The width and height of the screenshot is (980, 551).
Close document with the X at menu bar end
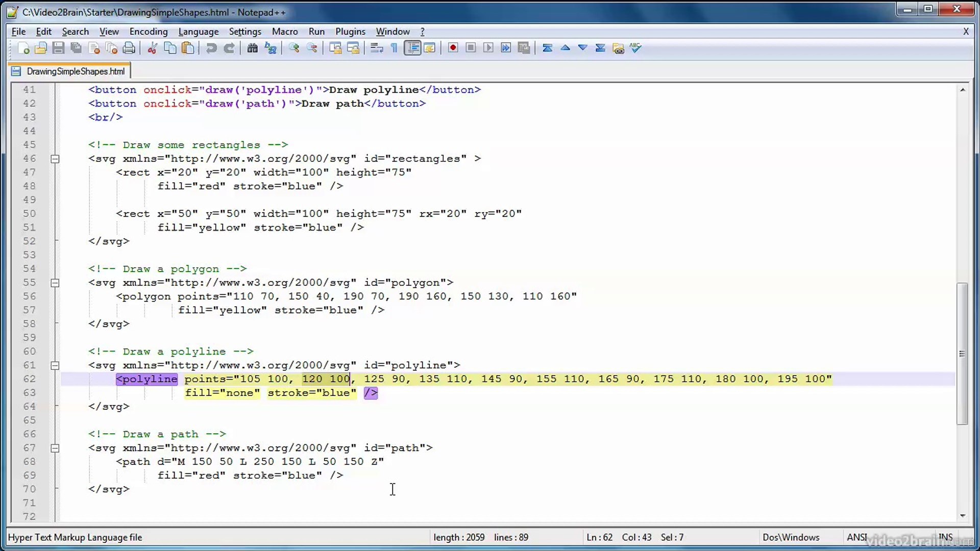click(x=966, y=32)
